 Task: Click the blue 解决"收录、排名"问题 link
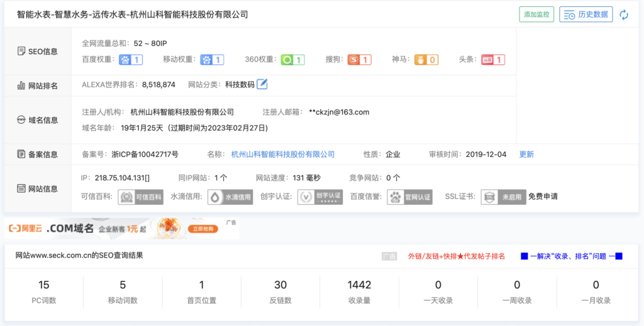click(572, 256)
